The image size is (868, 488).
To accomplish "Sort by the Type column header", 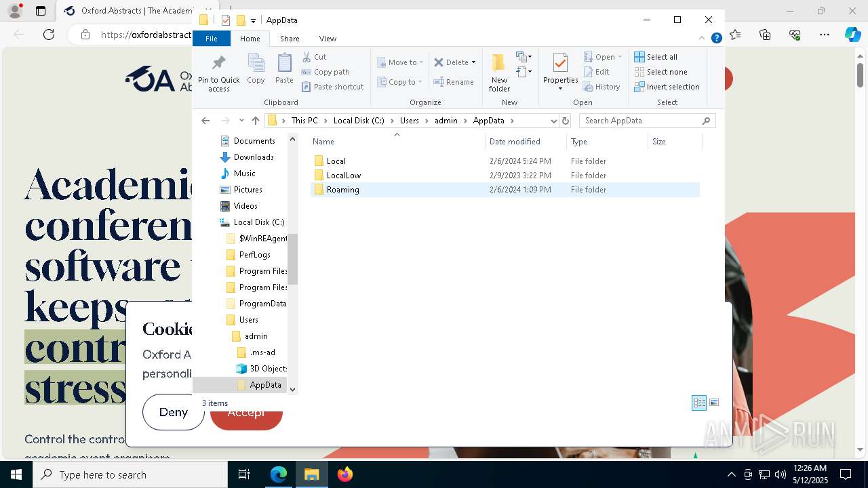I will 607,142.
